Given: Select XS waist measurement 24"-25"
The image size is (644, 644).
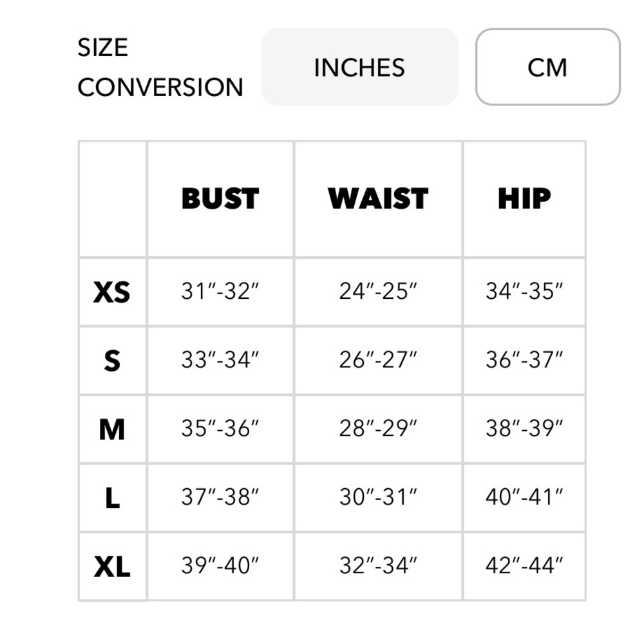Looking at the screenshot, I should coord(378,291).
